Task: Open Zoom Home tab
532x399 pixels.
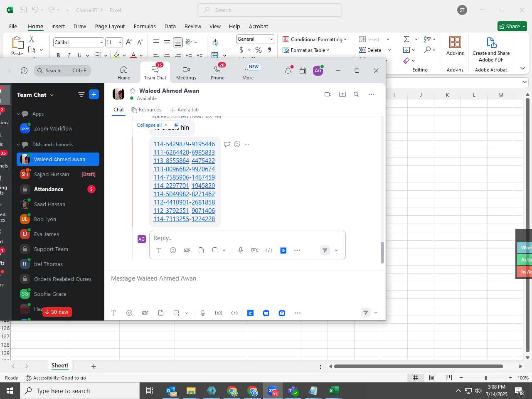Action: coord(124,73)
